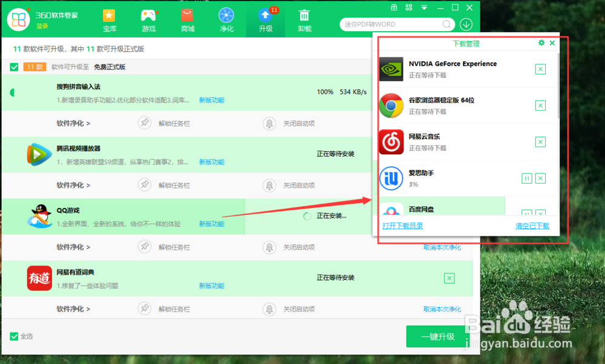
Task: Cancel the 爱思助手 download
Action: 540,178
